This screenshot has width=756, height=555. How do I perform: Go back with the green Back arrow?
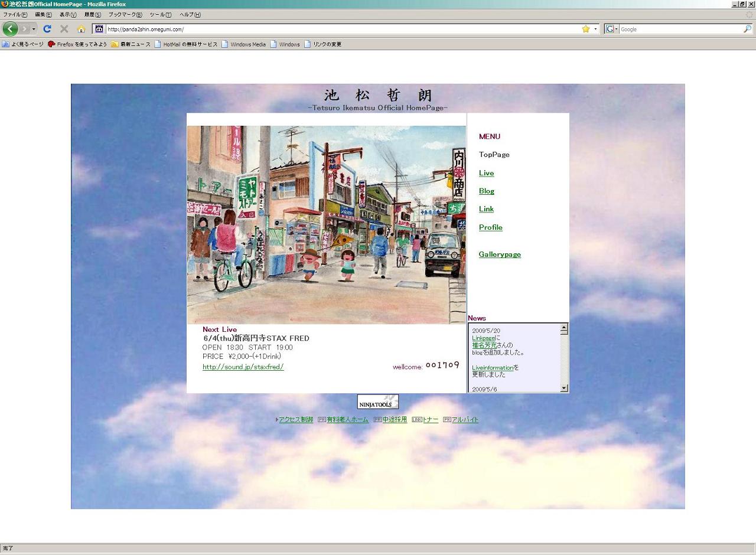tap(10, 29)
